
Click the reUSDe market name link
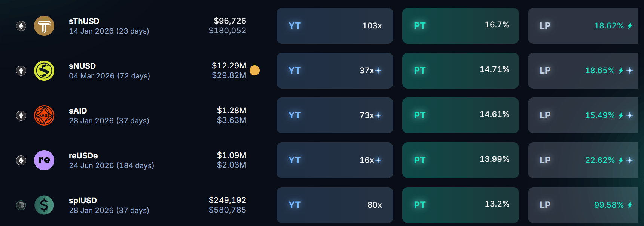click(83, 156)
